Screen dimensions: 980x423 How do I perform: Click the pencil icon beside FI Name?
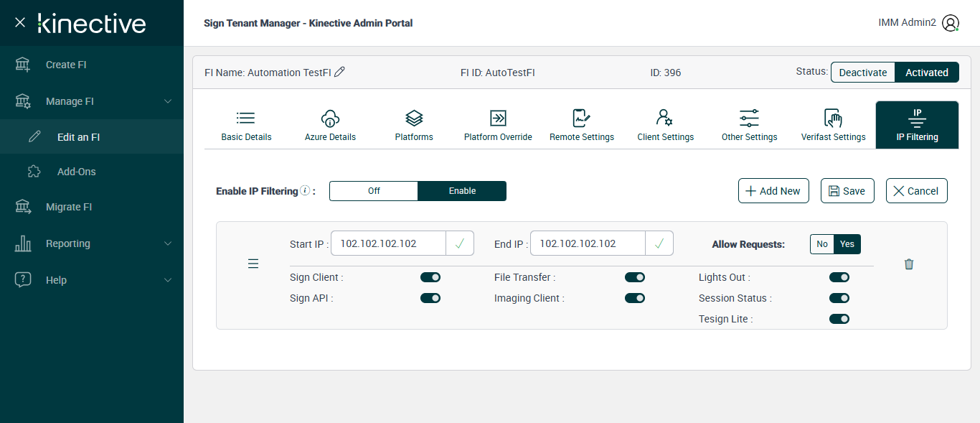coord(340,72)
